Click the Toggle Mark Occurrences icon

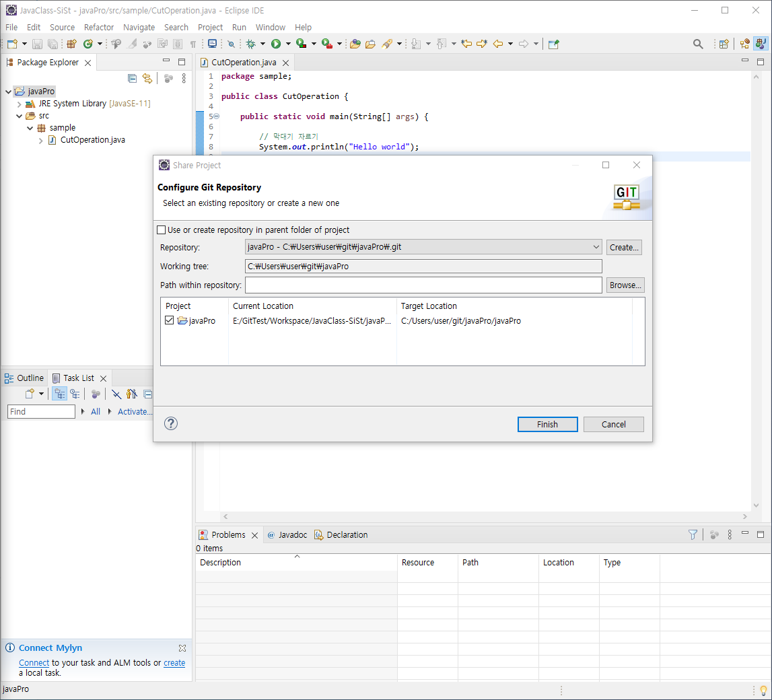tap(132, 44)
